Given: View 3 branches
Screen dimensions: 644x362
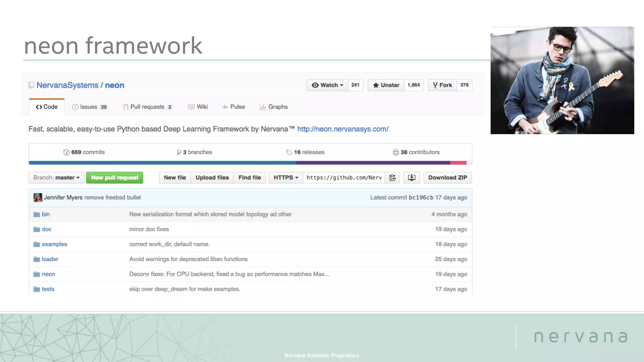Looking at the screenshot, I should click(194, 152).
